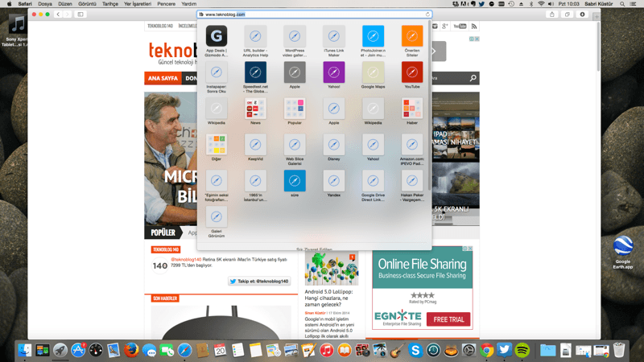Open 1965'in İstanbul'un favorite
This screenshot has height=362, width=644.
coord(255,180)
